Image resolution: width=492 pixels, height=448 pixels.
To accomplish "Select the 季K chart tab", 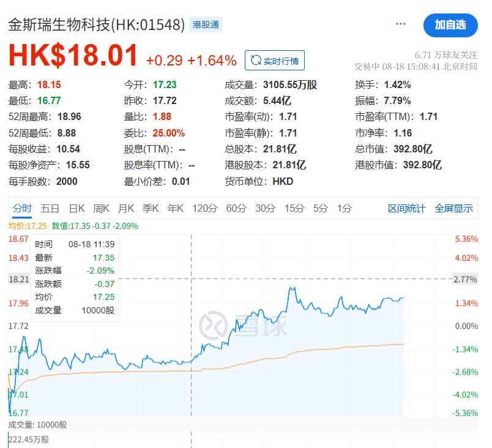I will pos(151,209).
